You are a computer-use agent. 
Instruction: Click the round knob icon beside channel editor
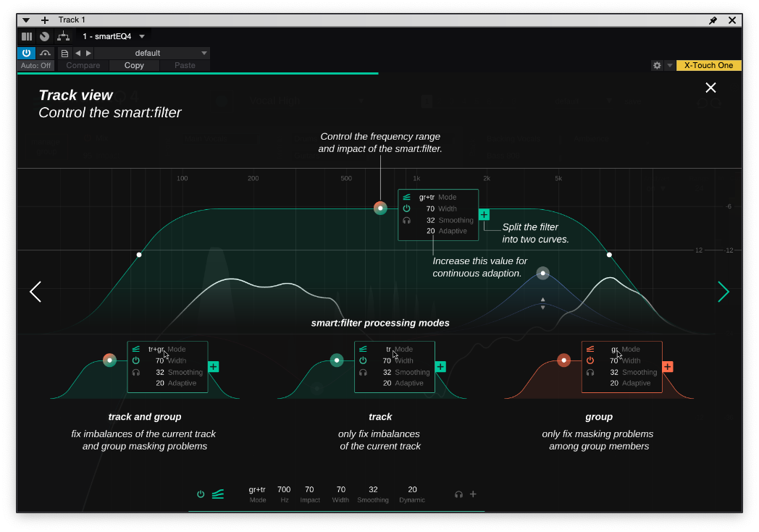[44, 36]
